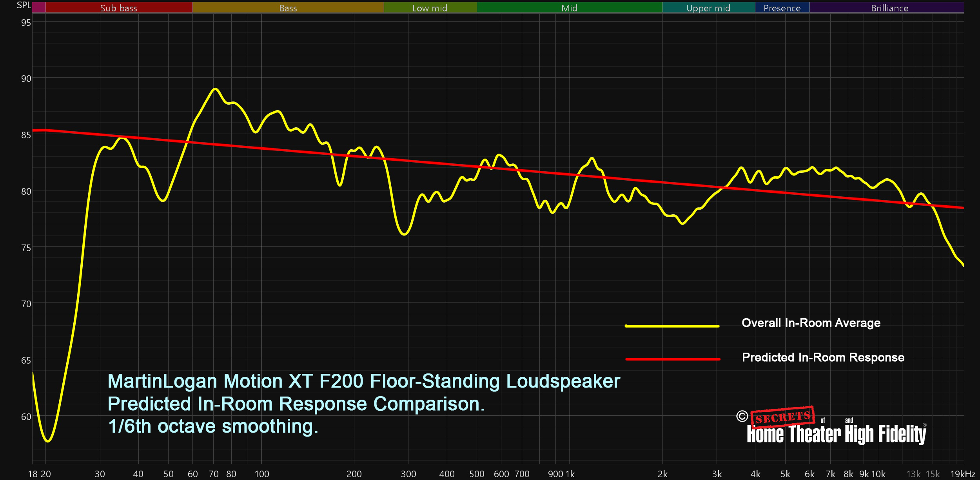980x480 pixels.
Task: Click the 90 dB axis value
Action: click(26, 79)
